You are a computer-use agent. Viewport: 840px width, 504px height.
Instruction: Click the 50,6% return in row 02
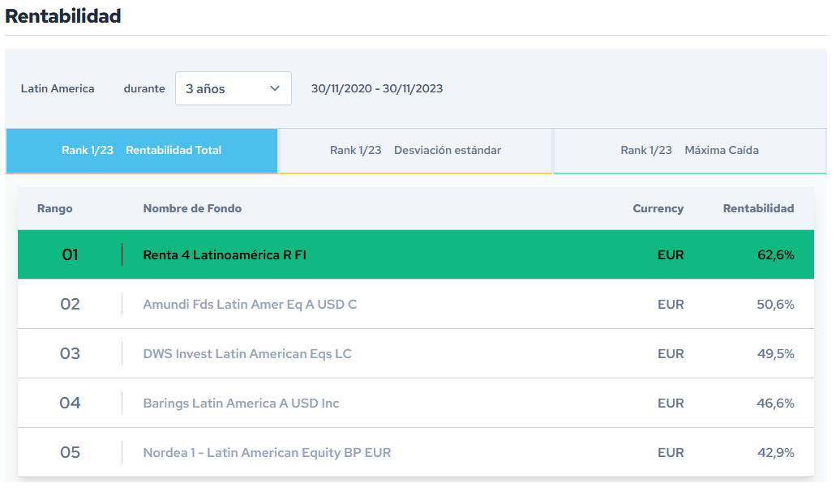click(775, 304)
